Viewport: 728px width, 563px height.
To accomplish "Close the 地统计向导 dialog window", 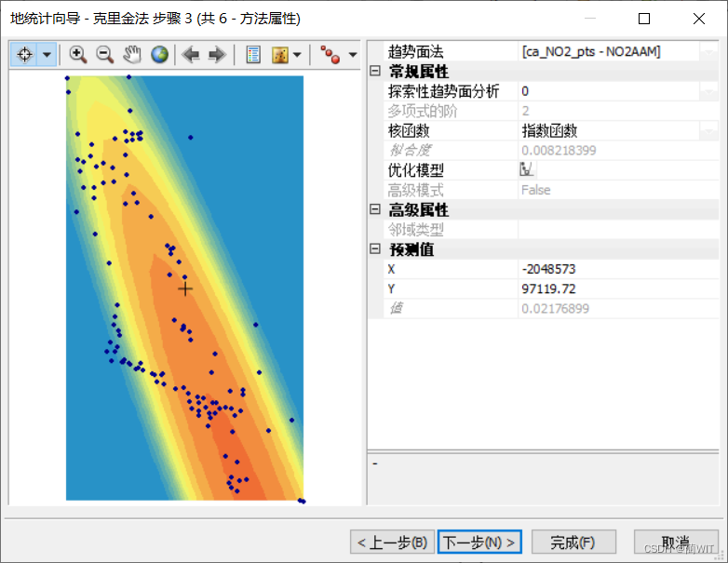I will (699, 19).
